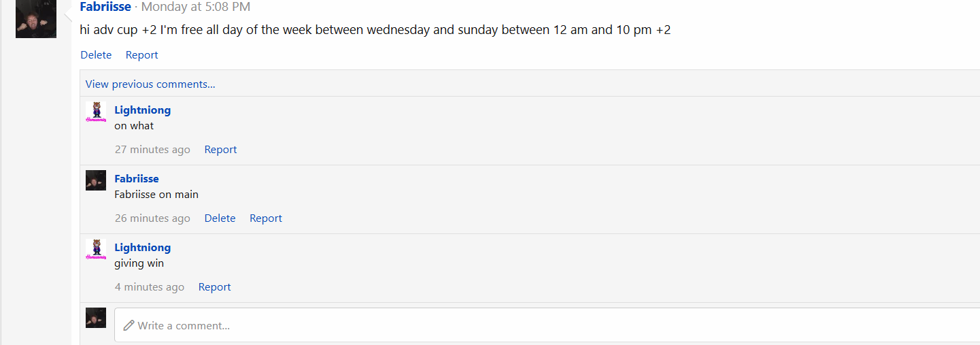Report the "Fabriisse on main" comment
The width and height of the screenshot is (980, 345).
(266, 218)
